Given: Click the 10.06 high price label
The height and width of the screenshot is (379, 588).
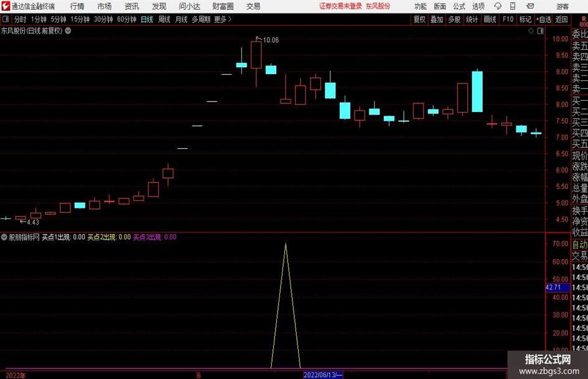Looking at the screenshot, I should pyautogui.click(x=271, y=40).
